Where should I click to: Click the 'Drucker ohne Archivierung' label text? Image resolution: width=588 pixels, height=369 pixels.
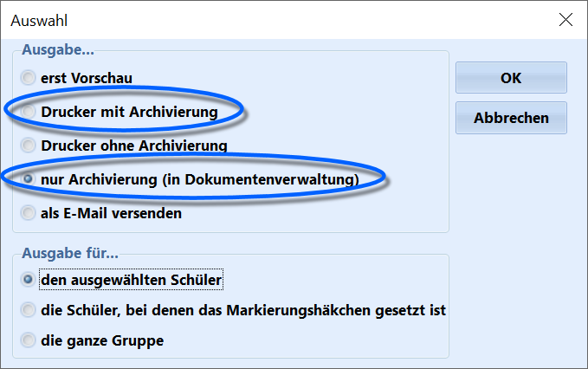pyautogui.click(x=134, y=146)
